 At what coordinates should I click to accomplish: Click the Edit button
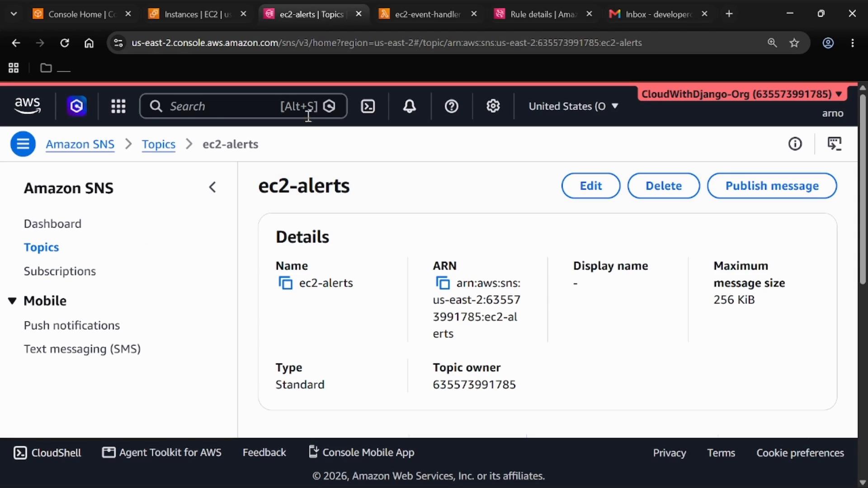(x=591, y=186)
